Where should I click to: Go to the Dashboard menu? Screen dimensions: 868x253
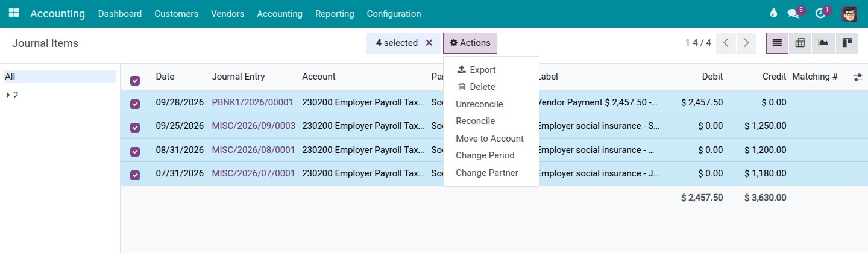[120, 14]
